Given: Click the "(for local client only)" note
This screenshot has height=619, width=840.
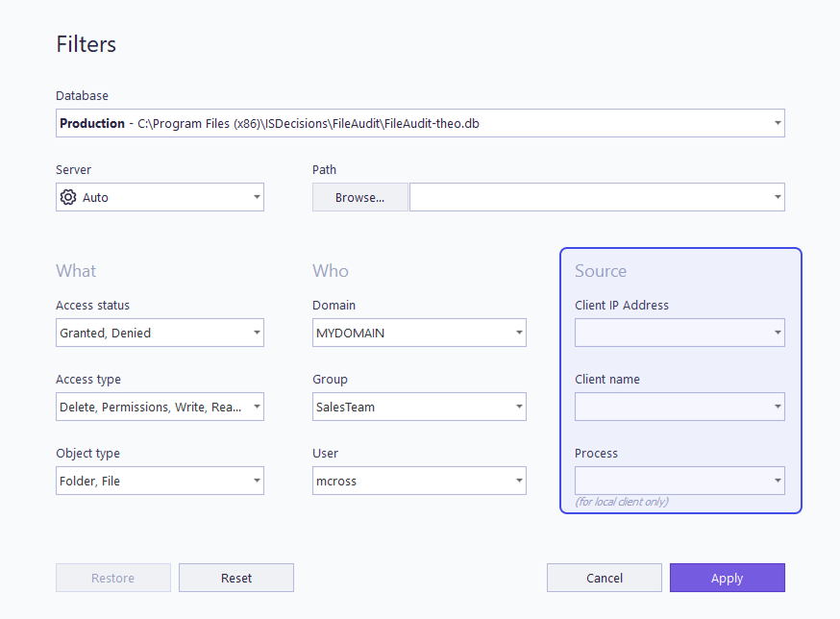Looking at the screenshot, I should (622, 502).
